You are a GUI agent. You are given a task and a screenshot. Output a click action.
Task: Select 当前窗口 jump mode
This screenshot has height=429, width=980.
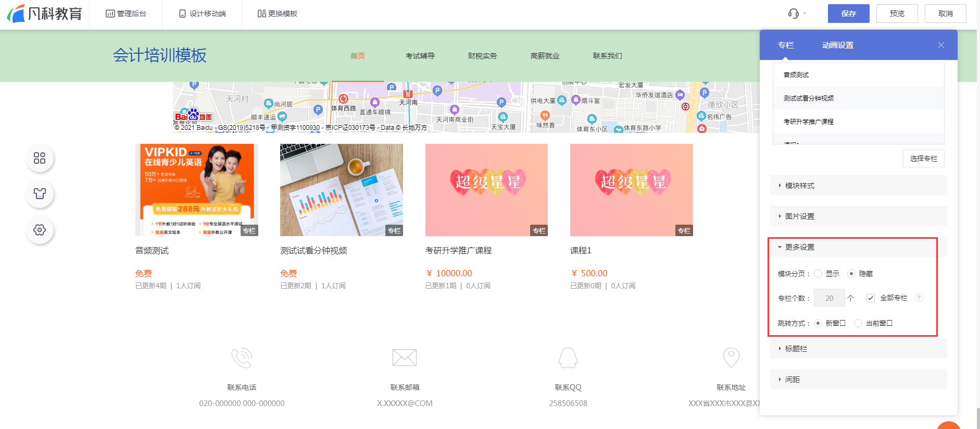tap(858, 323)
